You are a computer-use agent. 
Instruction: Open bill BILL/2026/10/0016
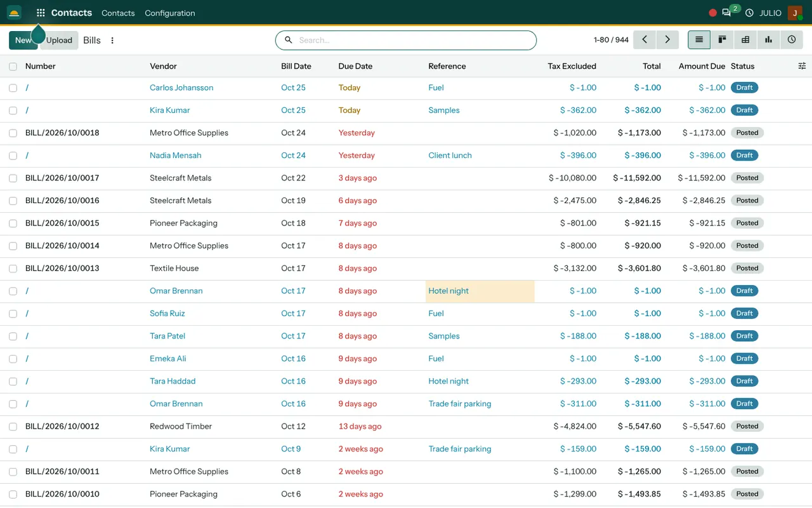tap(62, 201)
